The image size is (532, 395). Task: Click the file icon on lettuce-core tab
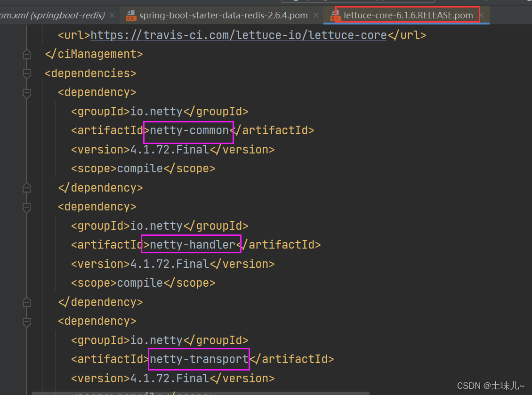pyautogui.click(x=335, y=15)
